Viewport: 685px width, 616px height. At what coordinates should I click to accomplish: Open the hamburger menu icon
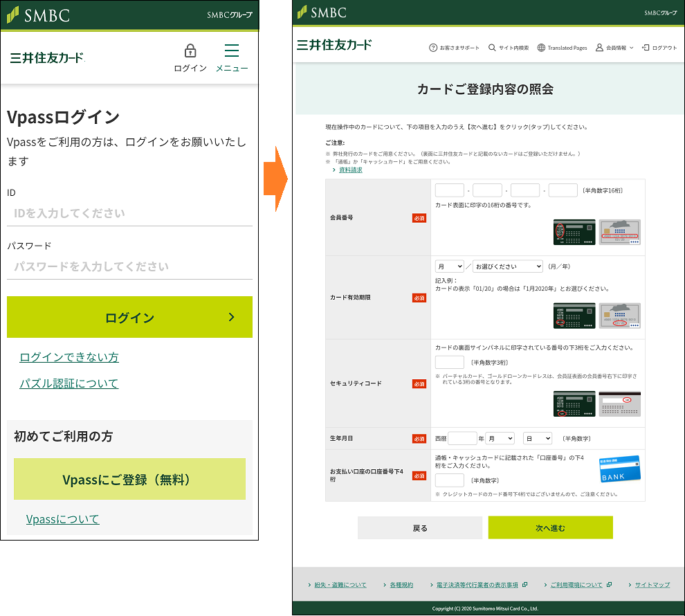click(232, 51)
